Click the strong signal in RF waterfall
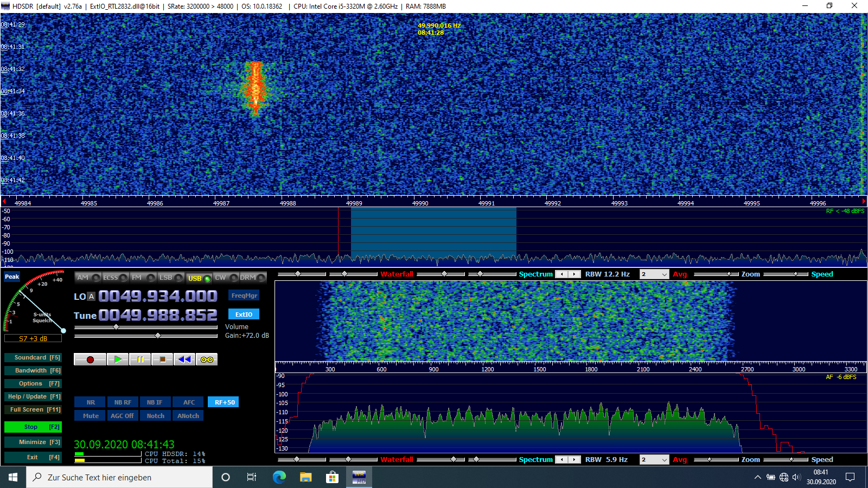Screen dimensions: 868x488 (254, 87)
